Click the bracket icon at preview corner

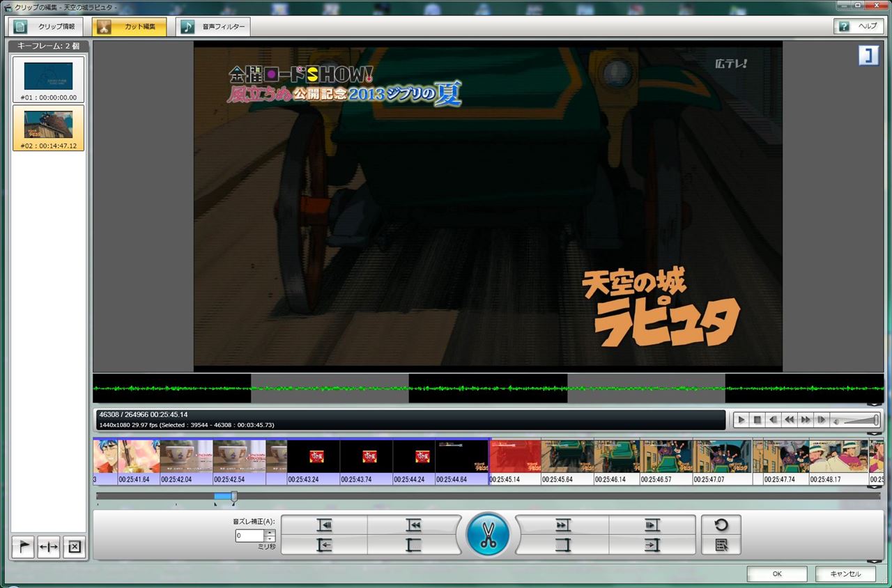pyautogui.click(x=868, y=56)
